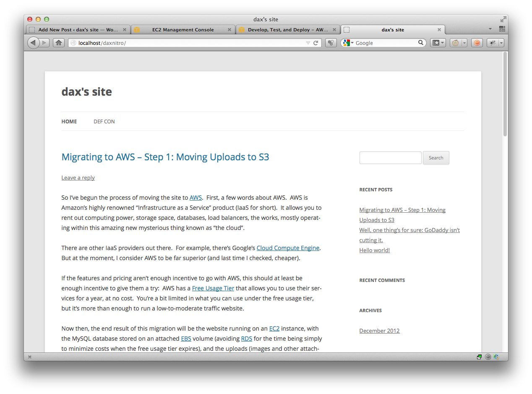Click the globe add-on status bar icon
The height and width of the screenshot is (394, 532).
tap(496, 357)
